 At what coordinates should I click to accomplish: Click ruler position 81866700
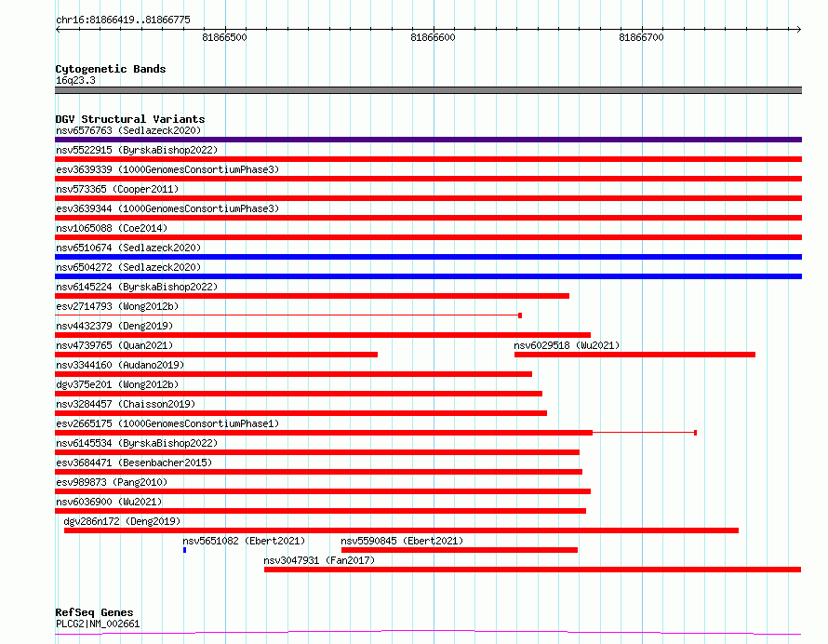(x=641, y=37)
